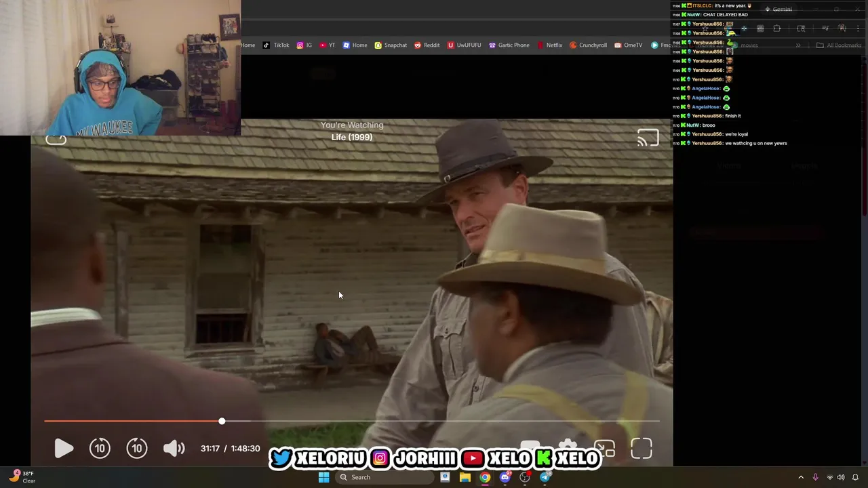The width and height of the screenshot is (868, 488).
Task: Expand the hidden bookmarks overflow chevron
Action: coord(798,45)
